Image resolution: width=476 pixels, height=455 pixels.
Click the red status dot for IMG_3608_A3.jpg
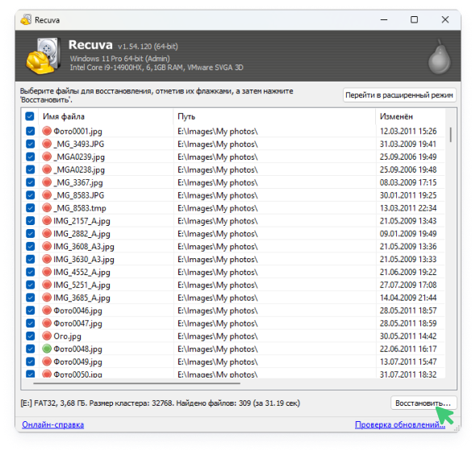47,246
